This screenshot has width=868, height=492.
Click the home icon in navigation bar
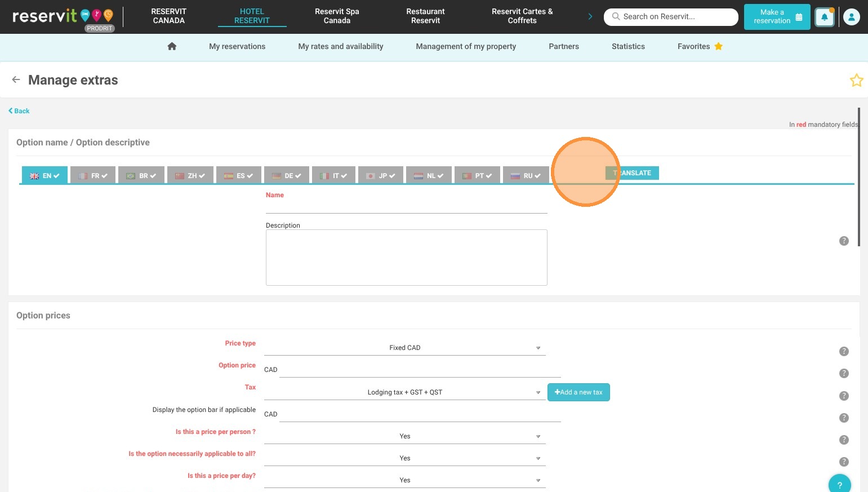[172, 46]
